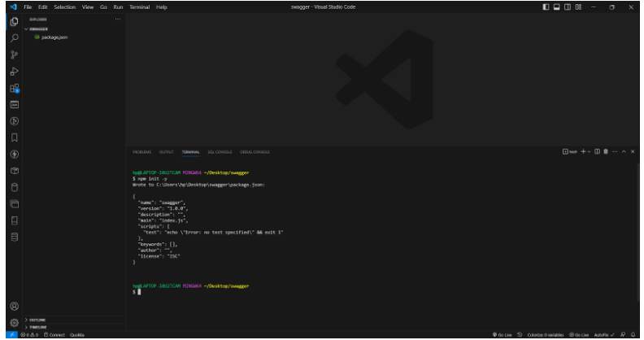Select the Terminal panel tab
Viewport: 644px width, 340px height.
point(190,152)
